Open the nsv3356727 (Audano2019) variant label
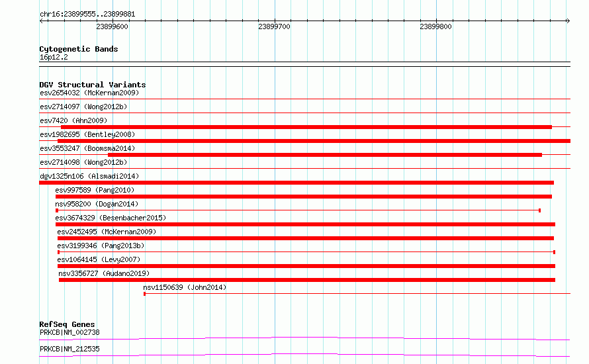Image resolution: width=589 pixels, height=364 pixels. (x=104, y=273)
